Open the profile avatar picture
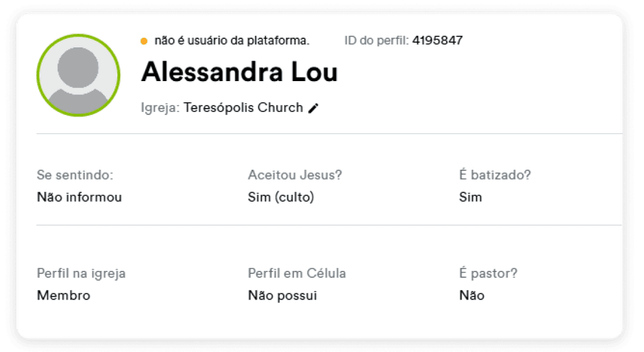This screenshot has height=352, width=644. tap(79, 75)
